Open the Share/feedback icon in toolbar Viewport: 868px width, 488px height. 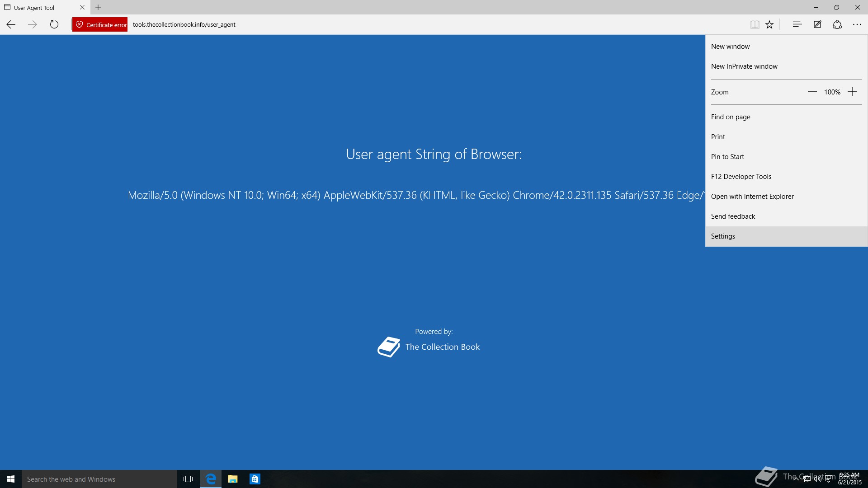837,24
